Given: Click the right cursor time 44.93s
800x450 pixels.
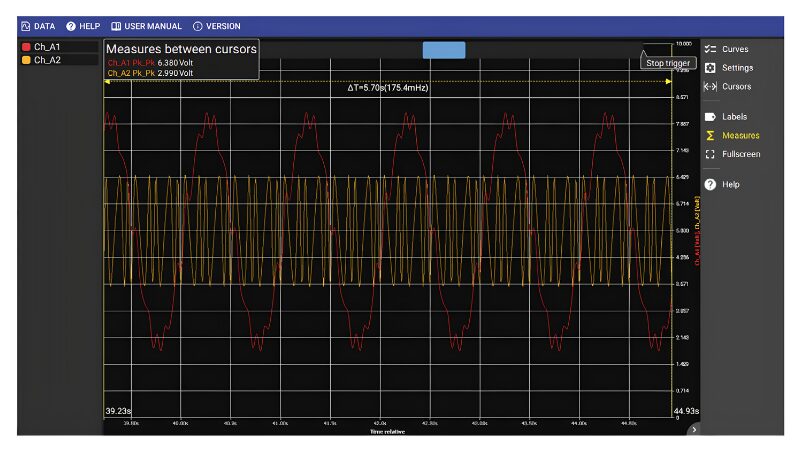Looking at the screenshot, I should [x=686, y=411].
